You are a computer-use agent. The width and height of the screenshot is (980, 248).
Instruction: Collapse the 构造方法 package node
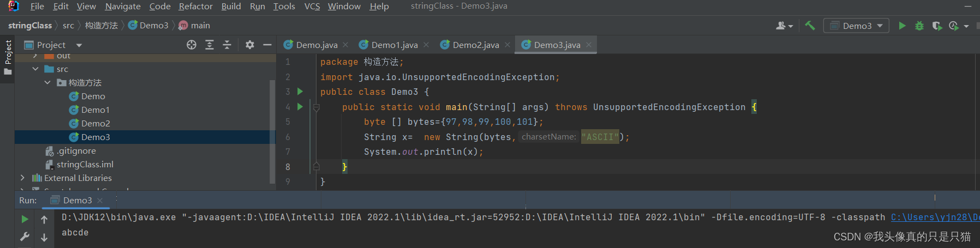(47, 82)
